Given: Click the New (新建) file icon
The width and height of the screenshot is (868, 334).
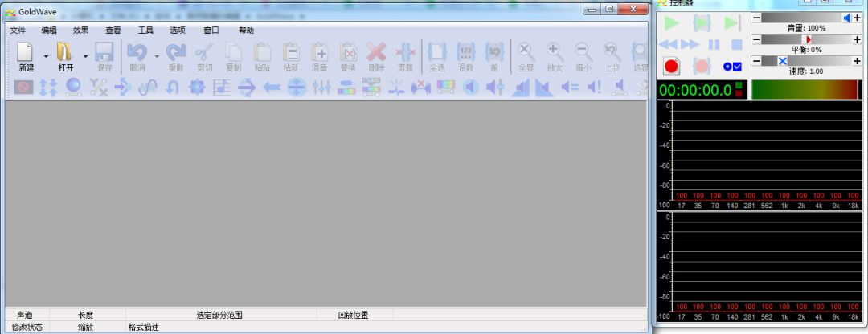Looking at the screenshot, I should pyautogui.click(x=26, y=52).
